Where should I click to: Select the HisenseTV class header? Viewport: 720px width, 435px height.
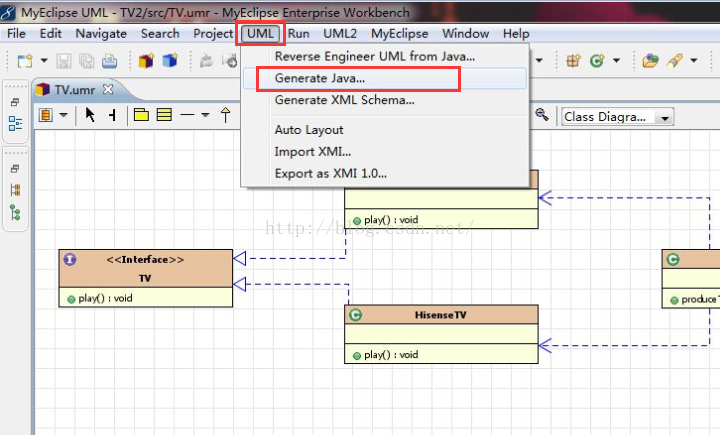(441, 315)
